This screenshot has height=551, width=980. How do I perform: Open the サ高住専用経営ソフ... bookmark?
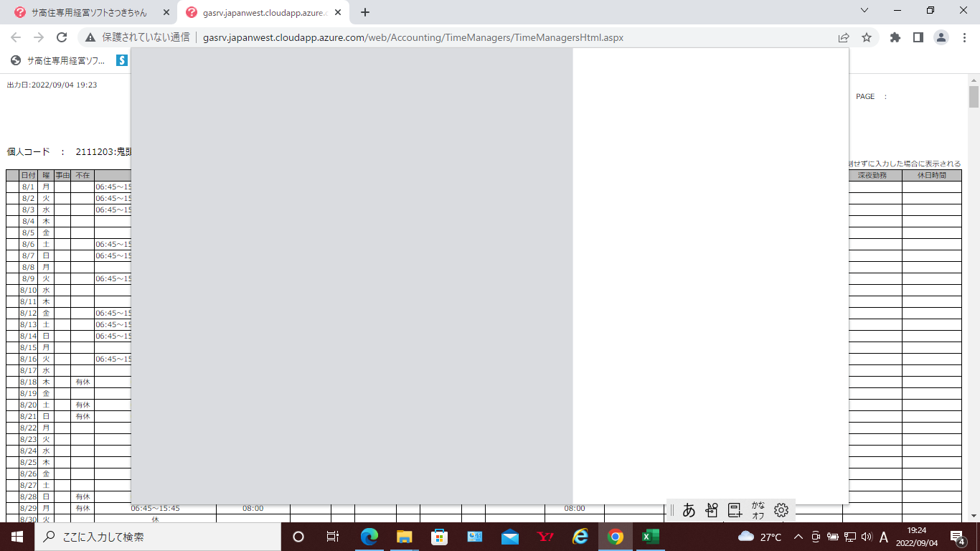[x=59, y=60]
